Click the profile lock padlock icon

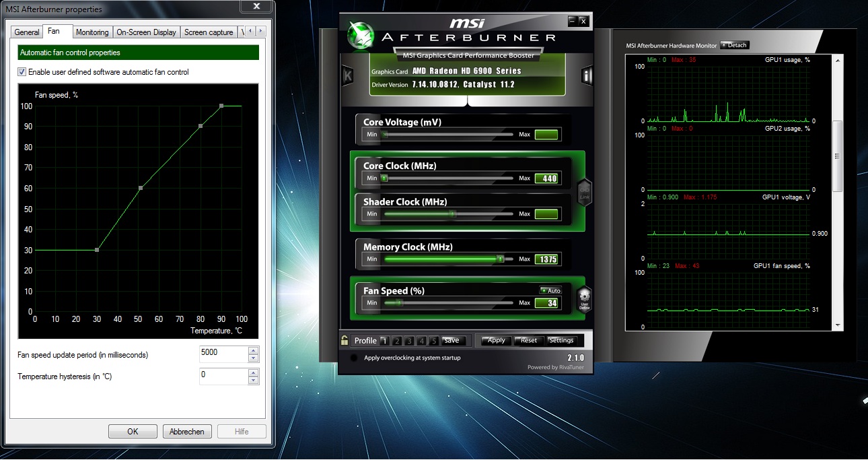(345, 340)
